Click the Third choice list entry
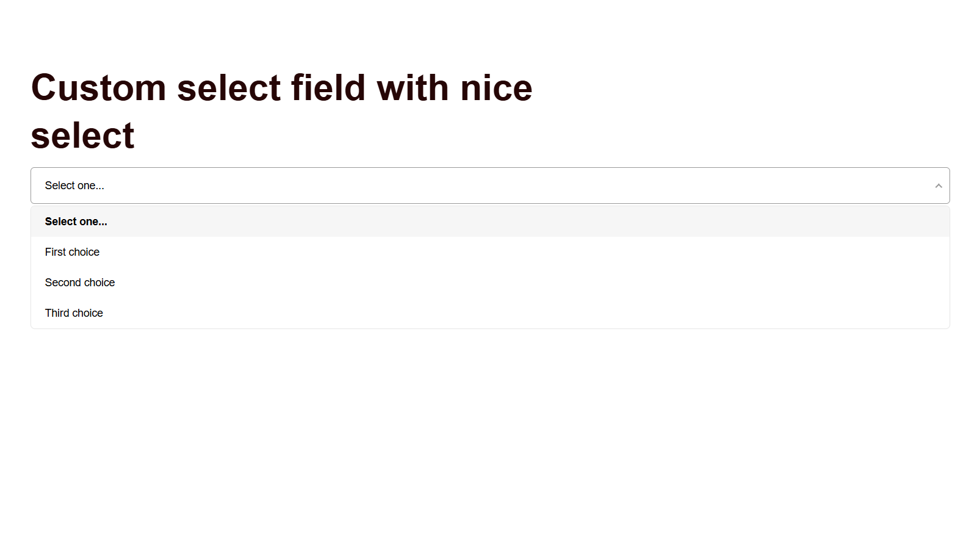This screenshot has height=556, width=980. pos(74,313)
